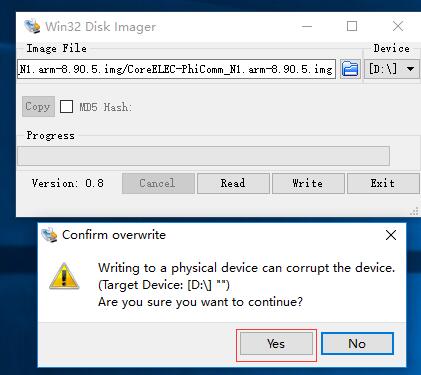
Task: Click the yellow warning triangle icon
Action: (x=64, y=276)
